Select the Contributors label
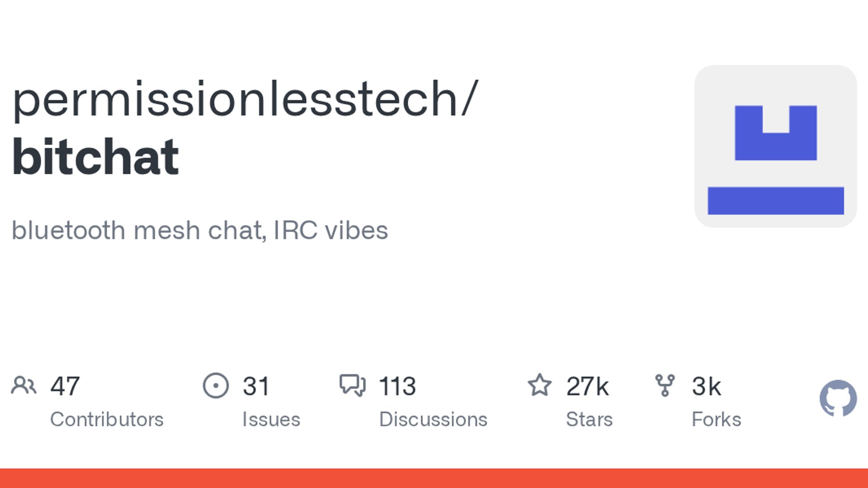 point(107,419)
